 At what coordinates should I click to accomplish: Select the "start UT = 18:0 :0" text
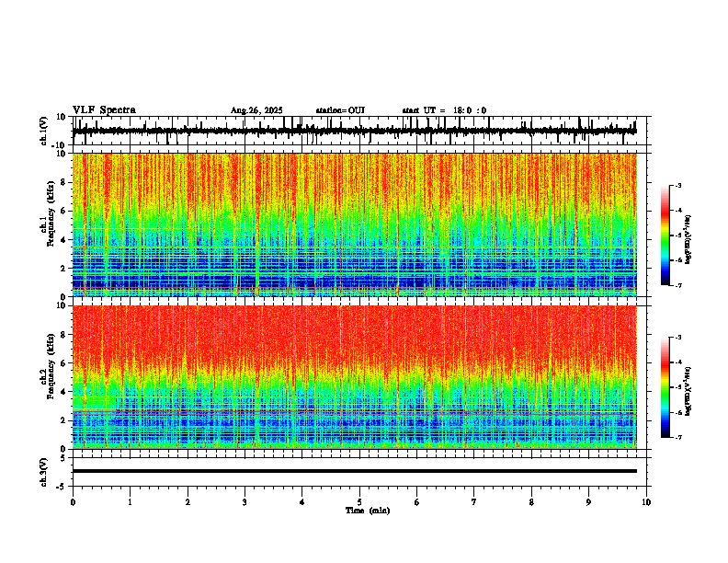[x=444, y=110]
